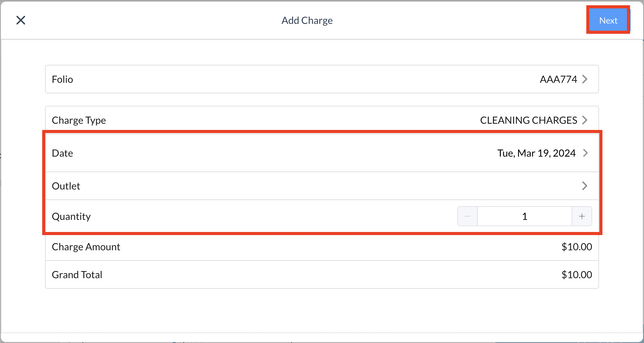Open the Outlet selection chevron
This screenshot has height=343, width=644.
pyautogui.click(x=585, y=186)
